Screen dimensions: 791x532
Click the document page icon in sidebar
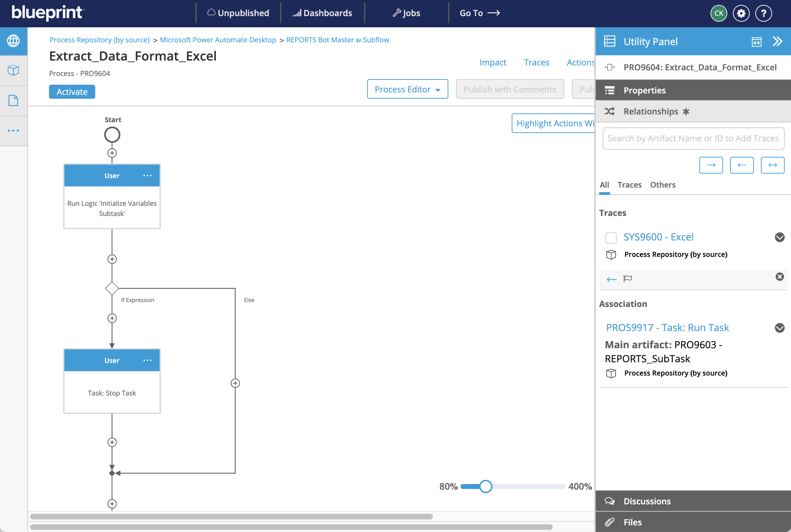[x=13, y=100]
